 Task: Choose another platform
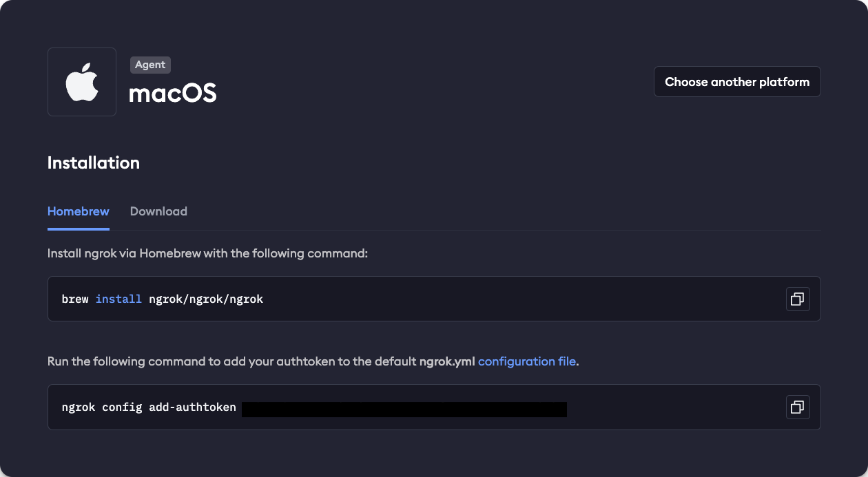click(737, 82)
